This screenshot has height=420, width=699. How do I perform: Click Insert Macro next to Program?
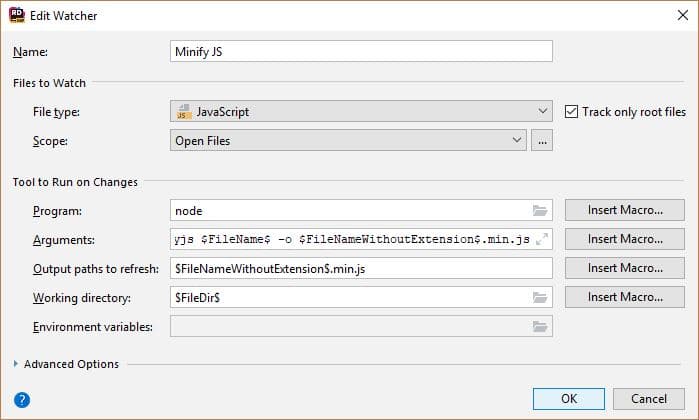(x=625, y=210)
